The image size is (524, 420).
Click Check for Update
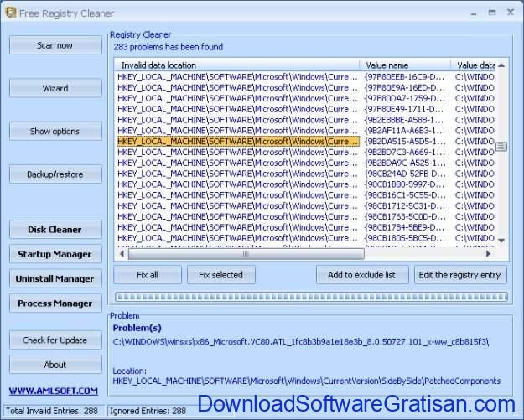pos(55,340)
